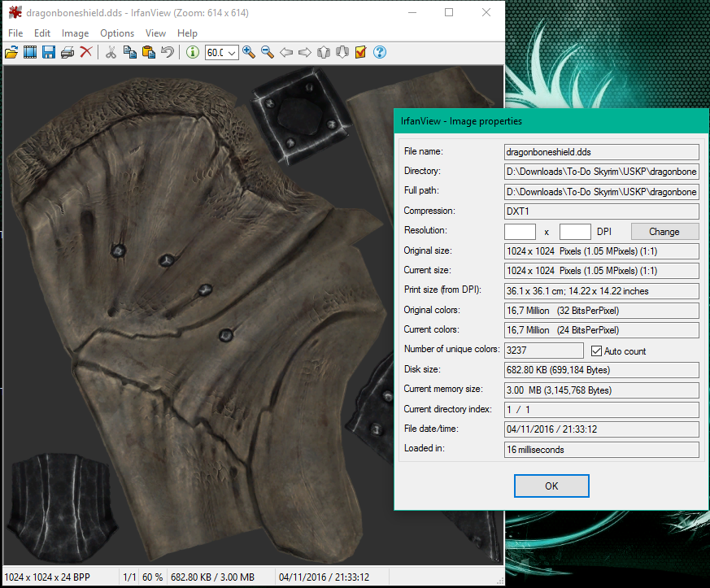Viewport: 710px width, 588px height.
Task: Click the Zoom In magnifier icon
Action: click(x=249, y=53)
